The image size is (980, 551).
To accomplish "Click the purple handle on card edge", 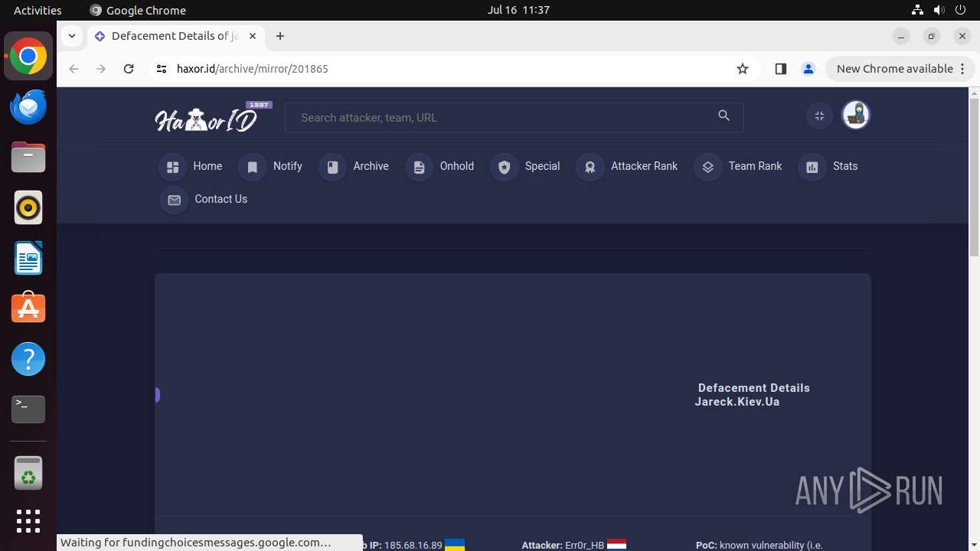I will [x=157, y=395].
